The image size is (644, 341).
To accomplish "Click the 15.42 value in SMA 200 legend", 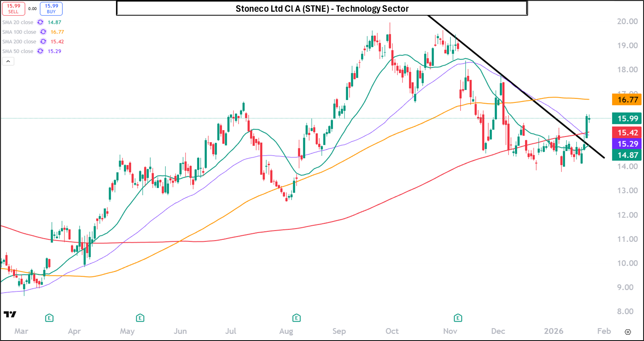I will click(x=57, y=41).
